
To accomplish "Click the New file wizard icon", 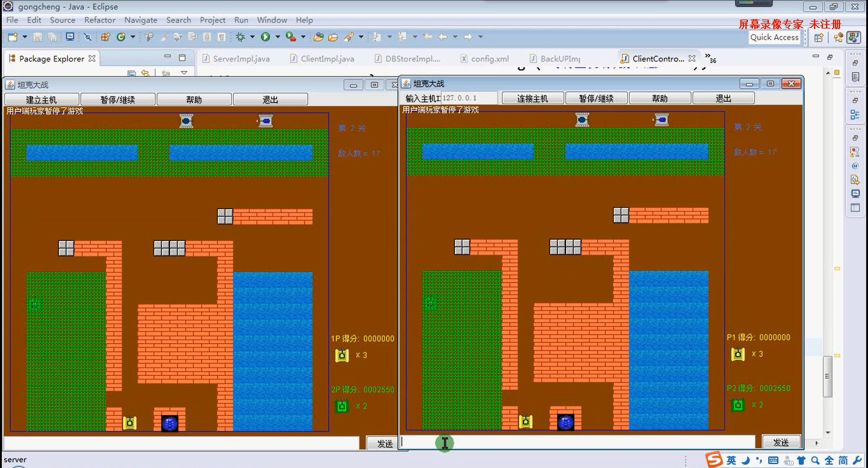I will tap(13, 37).
